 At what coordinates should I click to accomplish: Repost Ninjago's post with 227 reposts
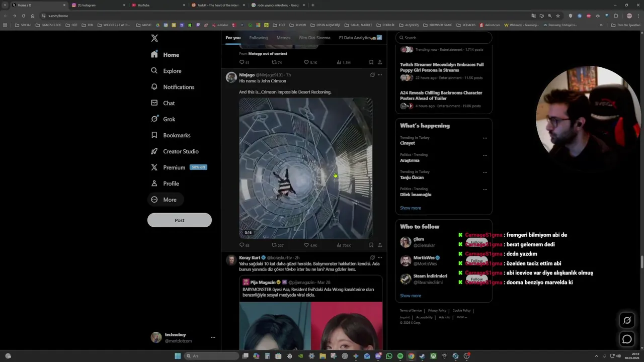278,245
